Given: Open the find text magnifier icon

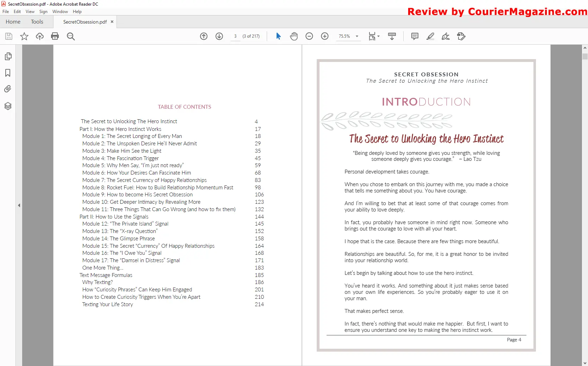Looking at the screenshot, I should [71, 36].
